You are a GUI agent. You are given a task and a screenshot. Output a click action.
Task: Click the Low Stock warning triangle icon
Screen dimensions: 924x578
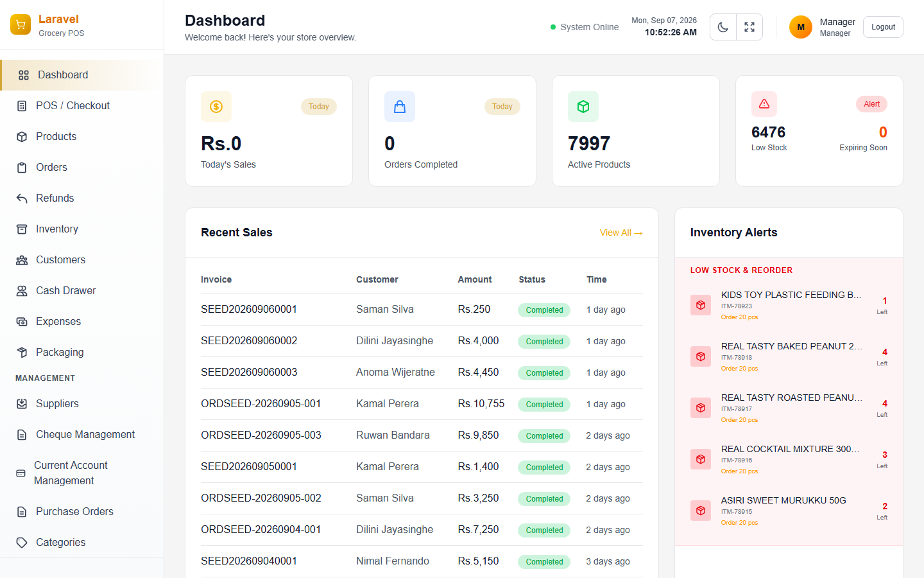point(764,104)
